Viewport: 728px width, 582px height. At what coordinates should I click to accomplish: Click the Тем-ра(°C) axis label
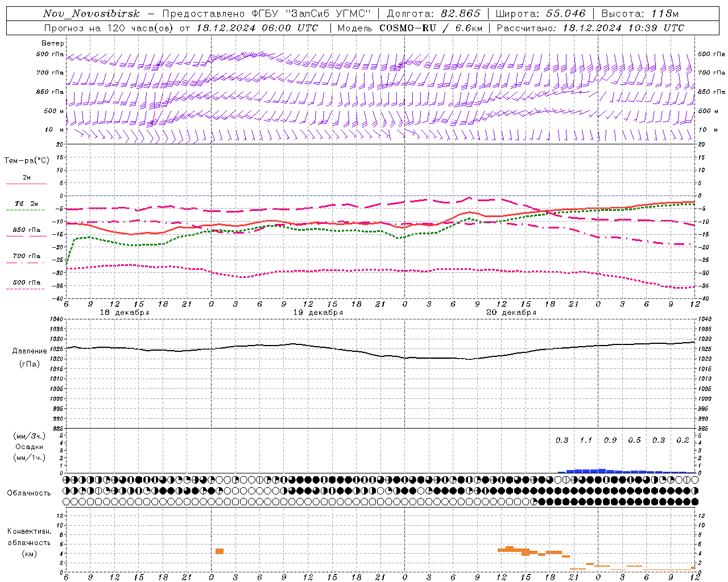(x=27, y=161)
